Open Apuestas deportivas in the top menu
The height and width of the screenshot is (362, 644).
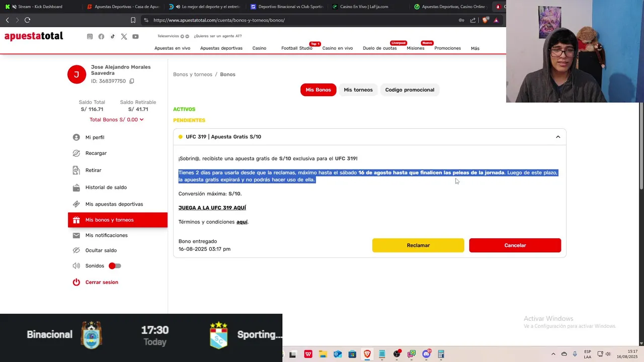[221, 48]
